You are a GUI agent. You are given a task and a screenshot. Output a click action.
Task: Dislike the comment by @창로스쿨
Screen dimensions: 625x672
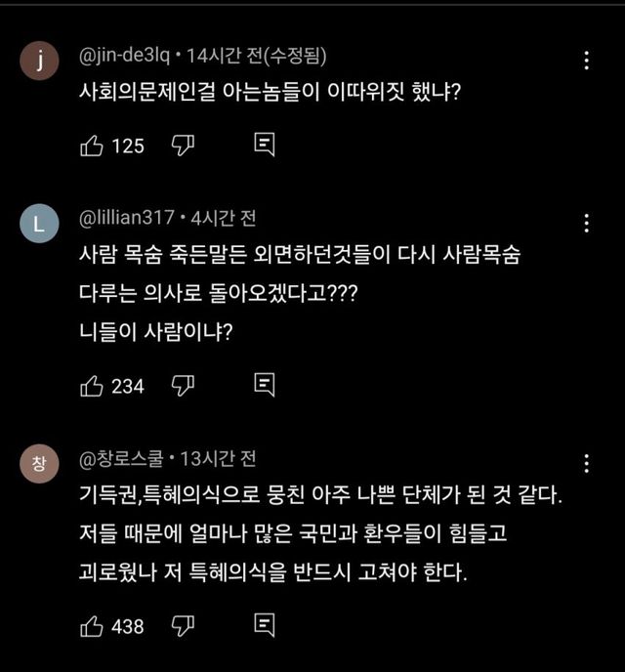click(185, 626)
